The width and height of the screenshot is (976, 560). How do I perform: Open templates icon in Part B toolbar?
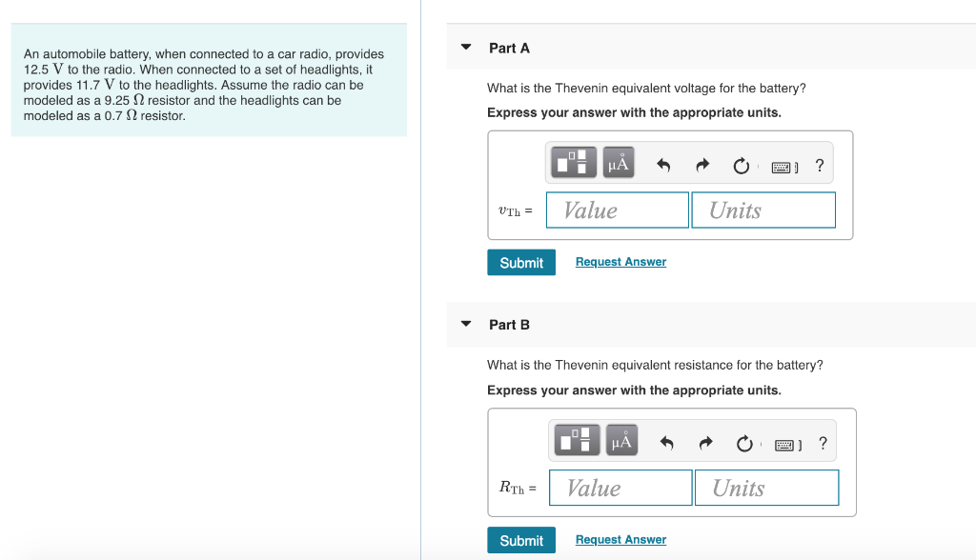point(577,440)
